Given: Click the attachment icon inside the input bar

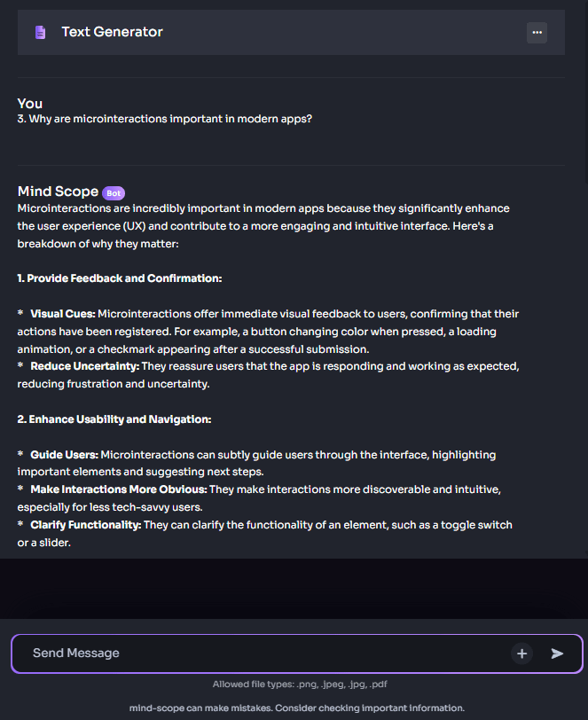Looking at the screenshot, I should point(522,653).
